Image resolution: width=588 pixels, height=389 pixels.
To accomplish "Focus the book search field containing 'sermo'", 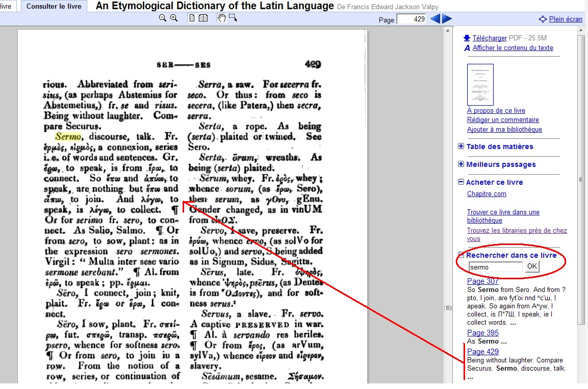I will click(495, 267).
